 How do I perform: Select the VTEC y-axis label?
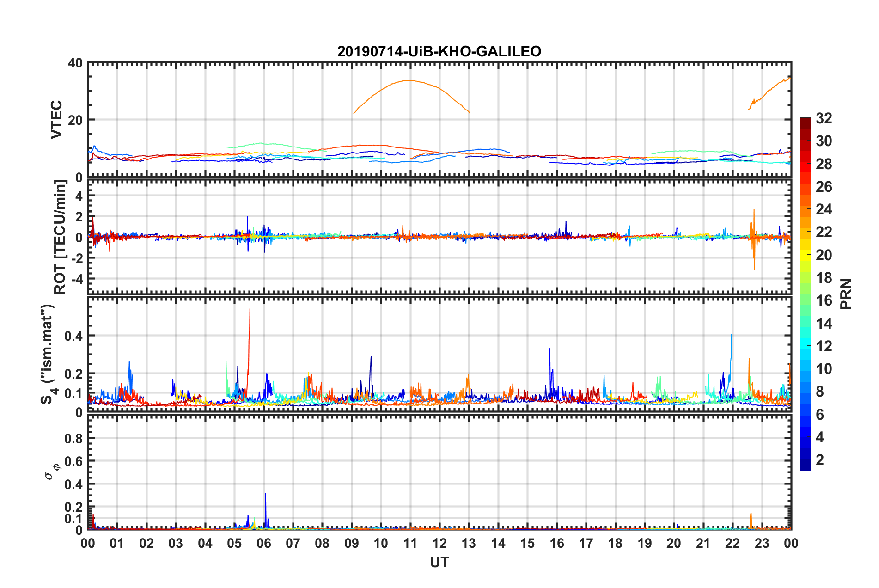56,119
